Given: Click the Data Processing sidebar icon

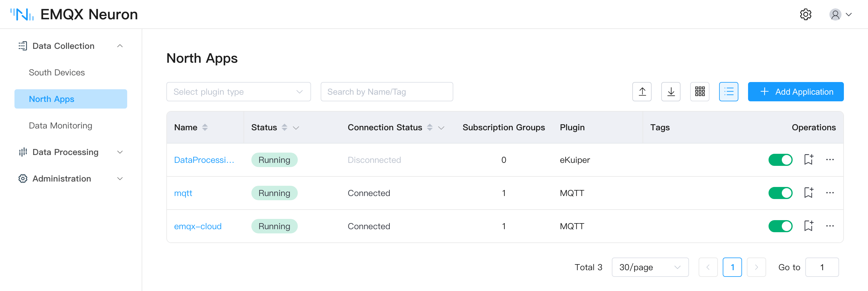Looking at the screenshot, I should [23, 152].
